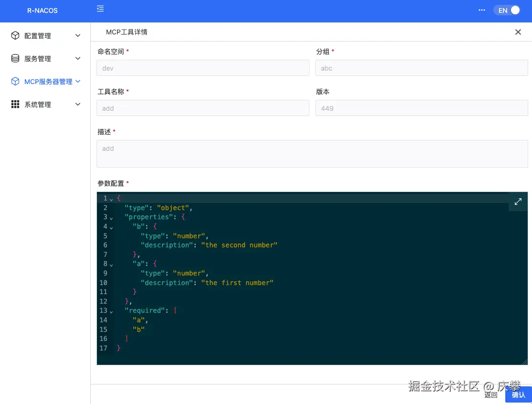Close the MCP工具详情 panel

(518, 32)
